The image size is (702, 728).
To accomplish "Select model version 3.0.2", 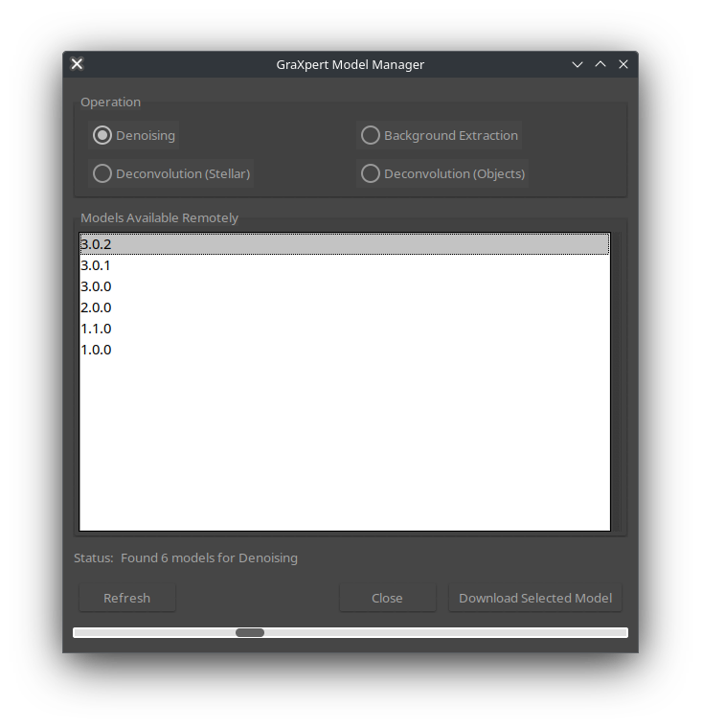I will [x=345, y=244].
